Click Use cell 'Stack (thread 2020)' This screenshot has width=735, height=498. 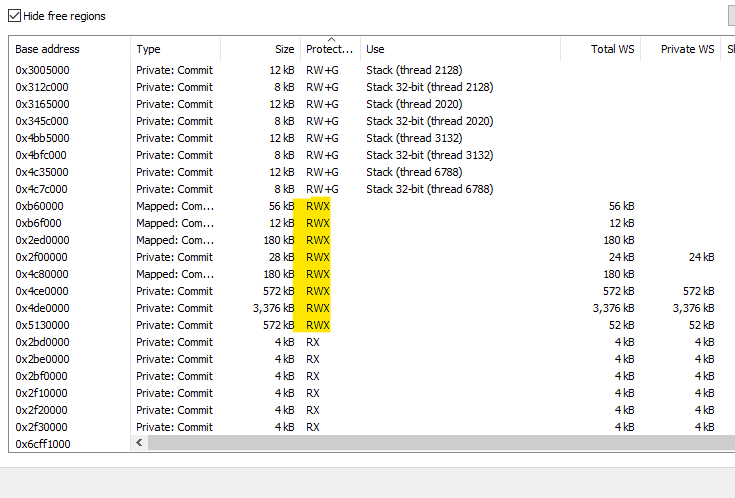click(414, 104)
